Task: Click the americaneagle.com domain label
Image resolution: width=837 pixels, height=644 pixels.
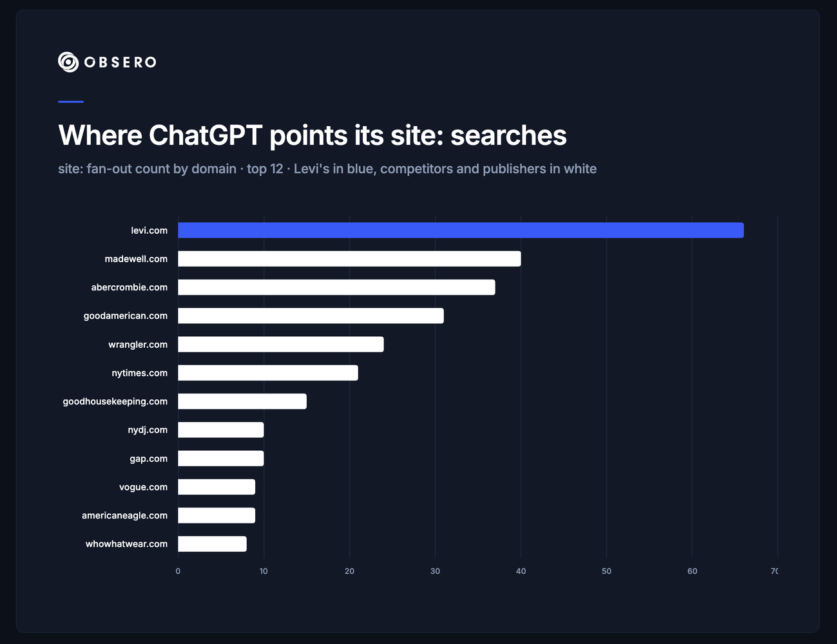Action: click(125, 515)
